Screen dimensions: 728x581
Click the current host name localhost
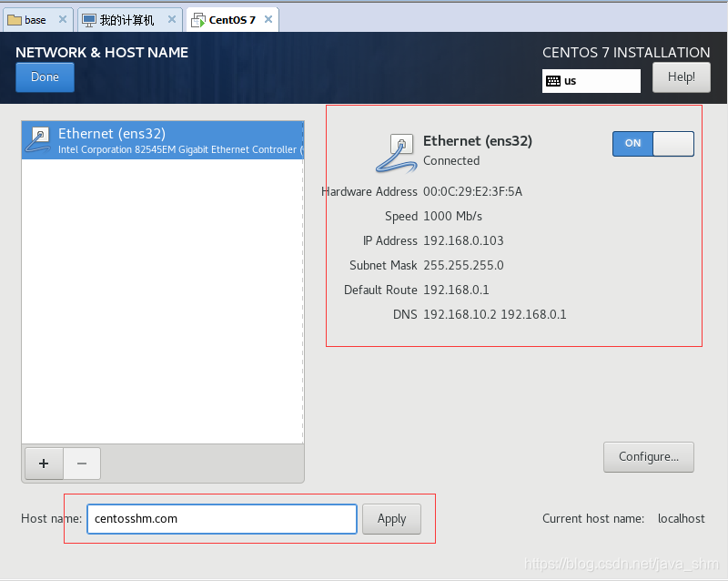(x=681, y=519)
